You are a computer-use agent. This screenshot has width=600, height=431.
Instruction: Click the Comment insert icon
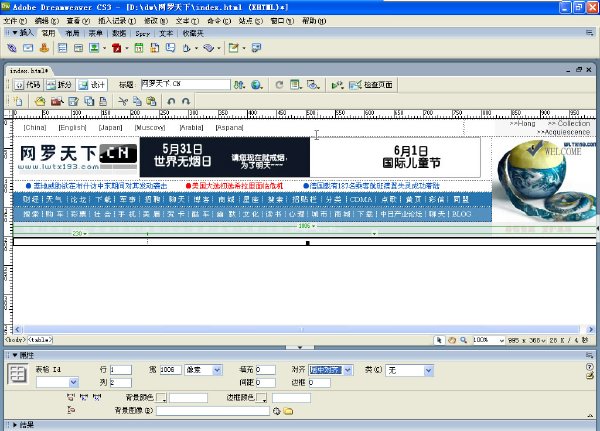[x=170, y=48]
